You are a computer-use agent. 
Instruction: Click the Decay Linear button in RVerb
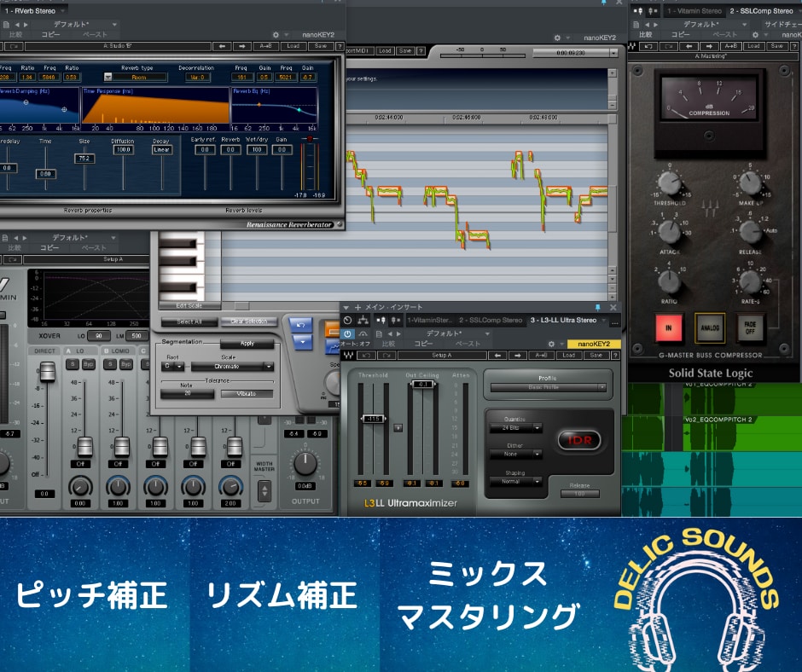[161, 150]
